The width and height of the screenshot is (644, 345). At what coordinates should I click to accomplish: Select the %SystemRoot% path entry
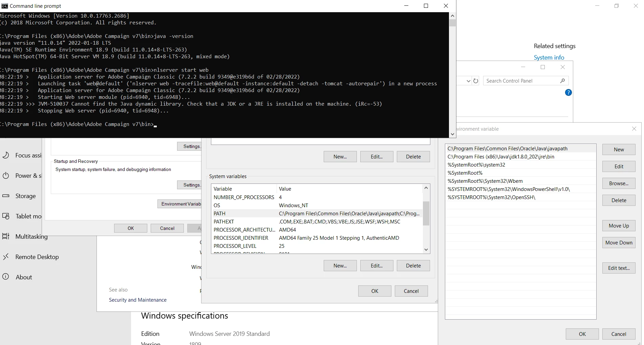click(x=520, y=173)
